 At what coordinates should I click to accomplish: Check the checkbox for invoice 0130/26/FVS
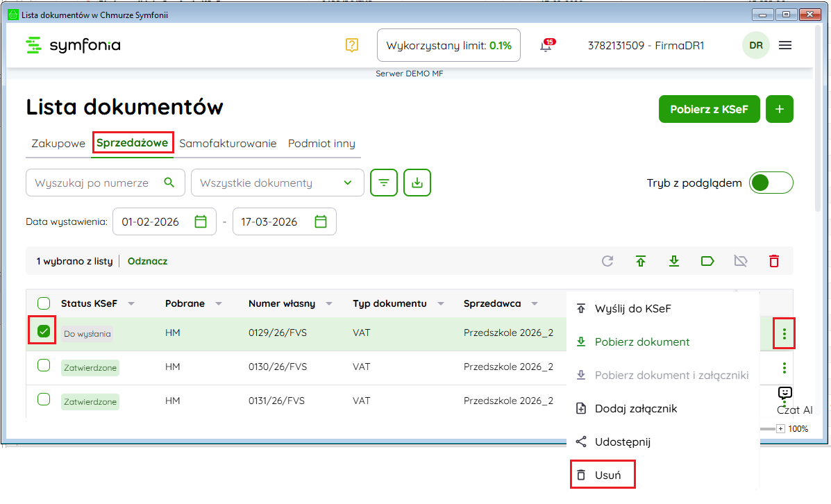click(x=44, y=365)
